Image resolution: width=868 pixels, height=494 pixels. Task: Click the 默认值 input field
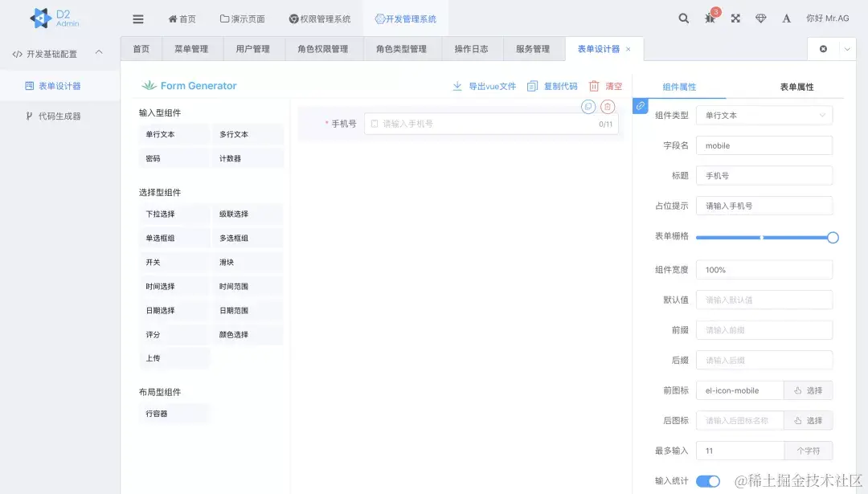pyautogui.click(x=764, y=299)
